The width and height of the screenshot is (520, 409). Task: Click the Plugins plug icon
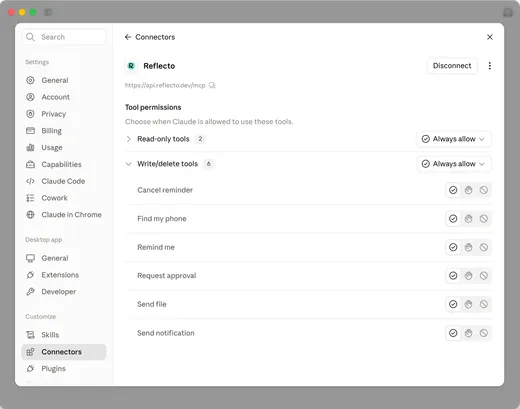pyautogui.click(x=30, y=368)
